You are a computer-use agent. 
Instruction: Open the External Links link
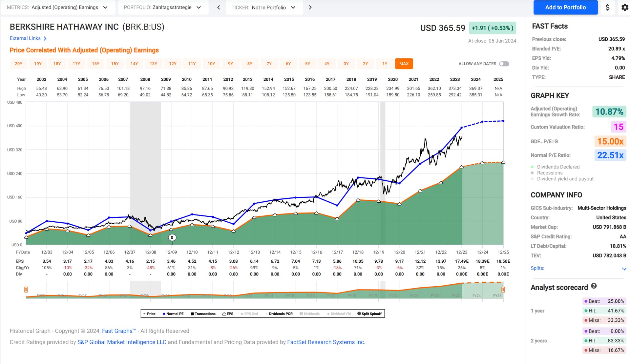25,38
